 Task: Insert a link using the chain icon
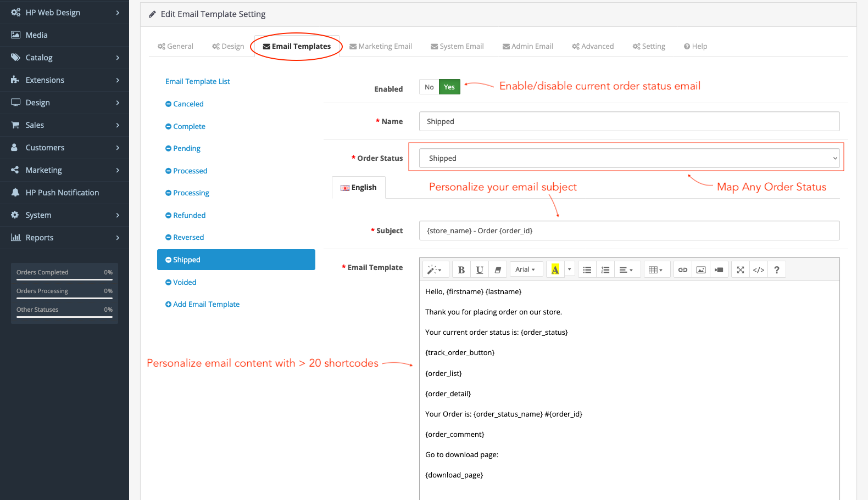click(x=682, y=269)
